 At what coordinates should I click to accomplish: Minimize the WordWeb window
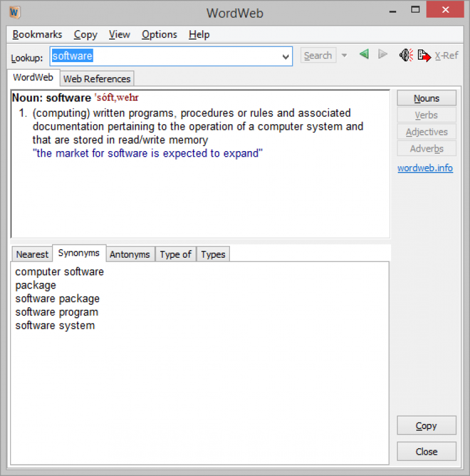tap(393, 11)
